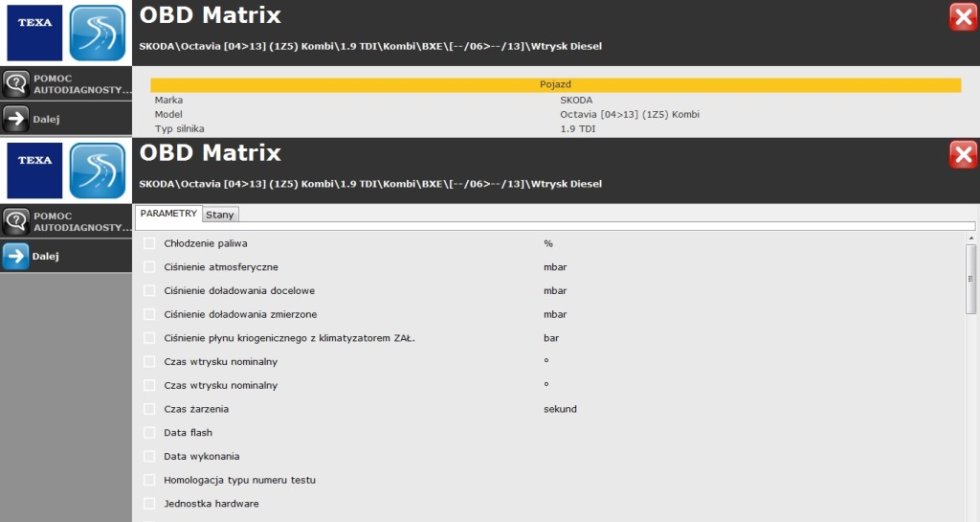Check the Ciśnienie doładowania docelowe parameter
Viewport: 980px width, 522px height.
coord(149,291)
